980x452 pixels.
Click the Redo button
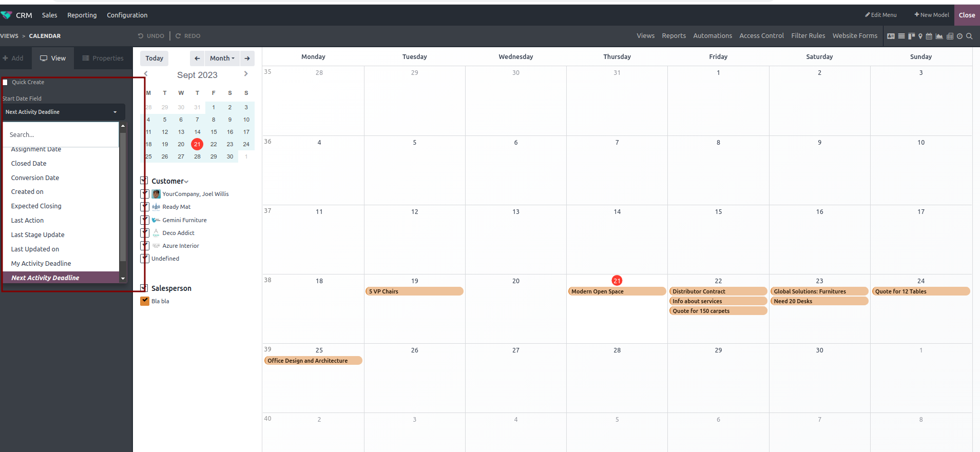tap(188, 36)
